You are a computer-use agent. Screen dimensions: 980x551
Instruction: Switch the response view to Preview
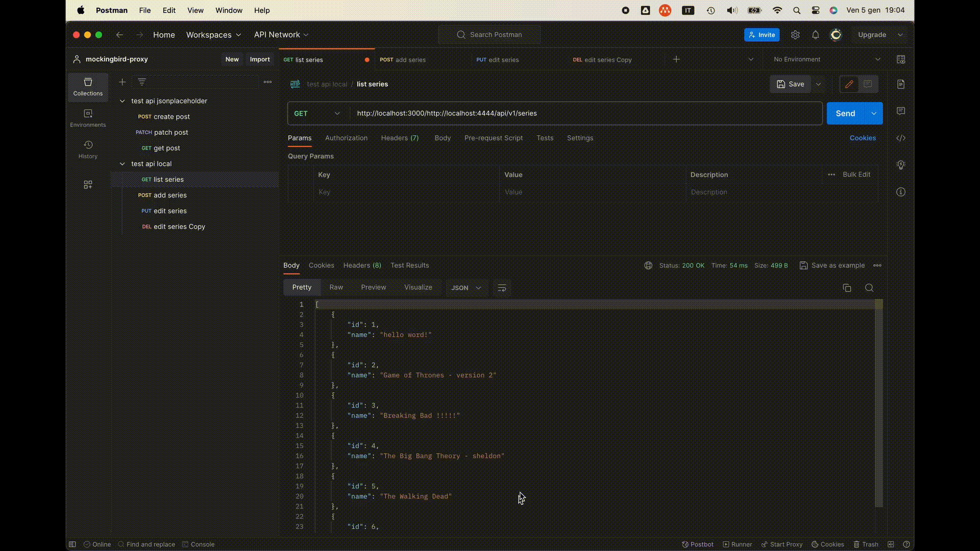coord(373,287)
